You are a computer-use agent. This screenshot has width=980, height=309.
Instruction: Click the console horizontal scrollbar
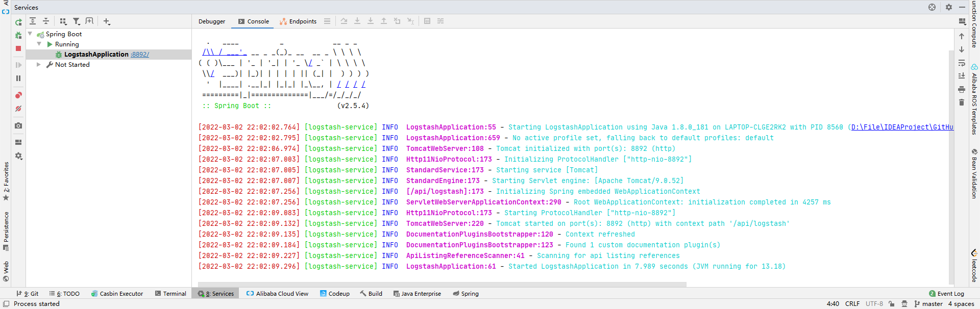tap(442, 285)
